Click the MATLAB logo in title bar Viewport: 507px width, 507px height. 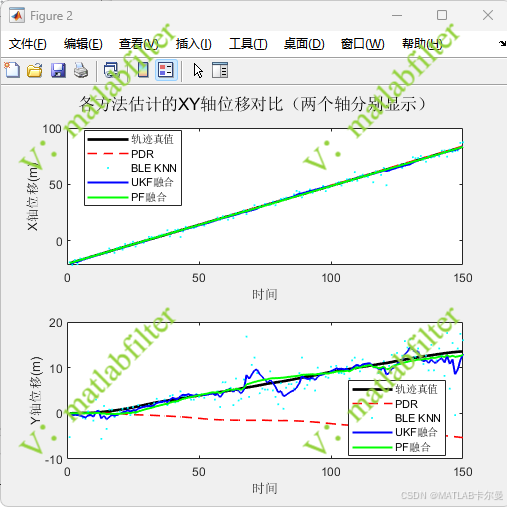(17, 16)
